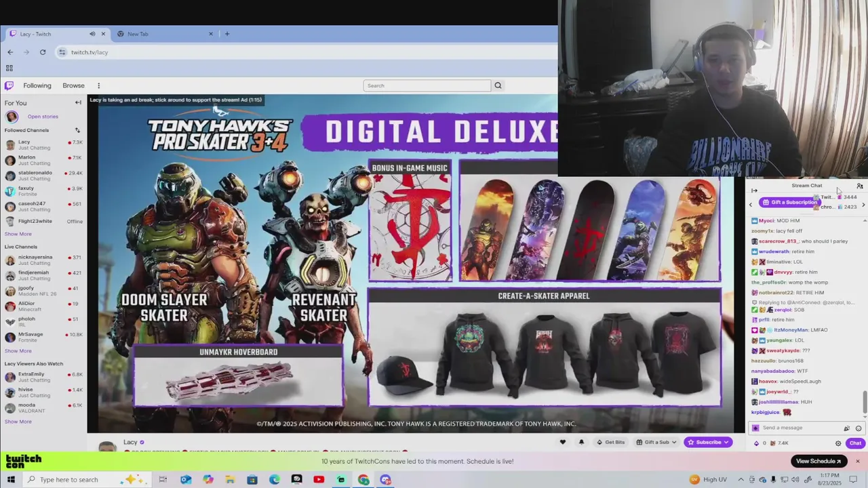Open Copilot from the taskbar

click(208, 479)
